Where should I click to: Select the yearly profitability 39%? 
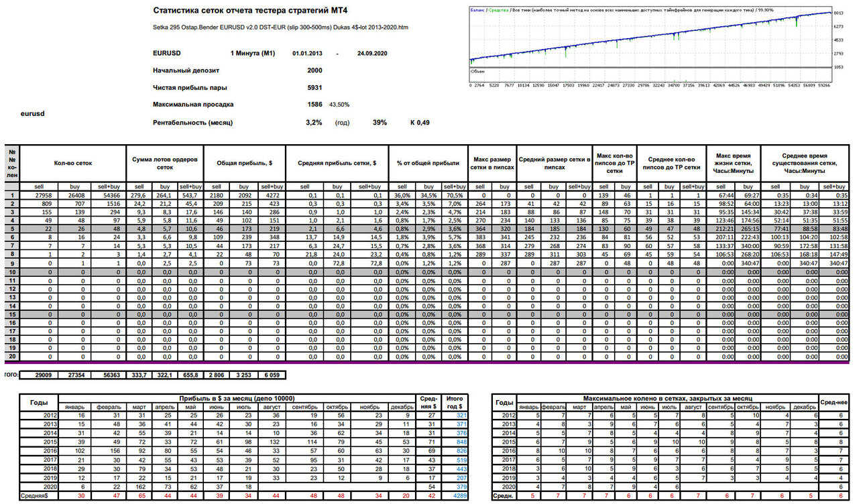(380, 123)
